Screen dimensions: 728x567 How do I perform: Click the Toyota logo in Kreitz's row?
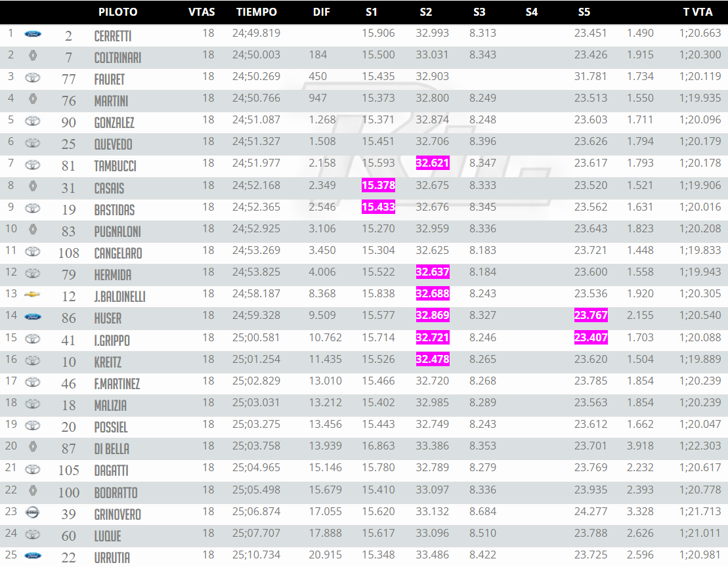click(x=32, y=360)
